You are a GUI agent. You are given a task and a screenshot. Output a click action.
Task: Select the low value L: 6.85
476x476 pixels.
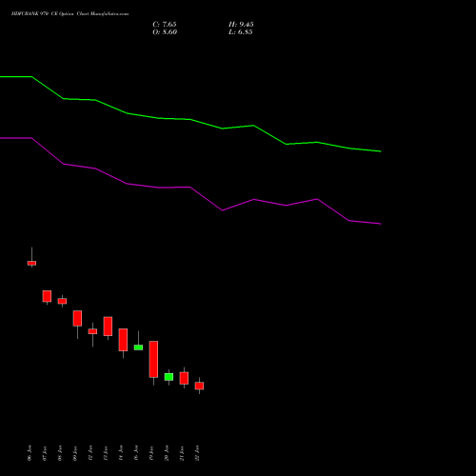click(x=241, y=32)
